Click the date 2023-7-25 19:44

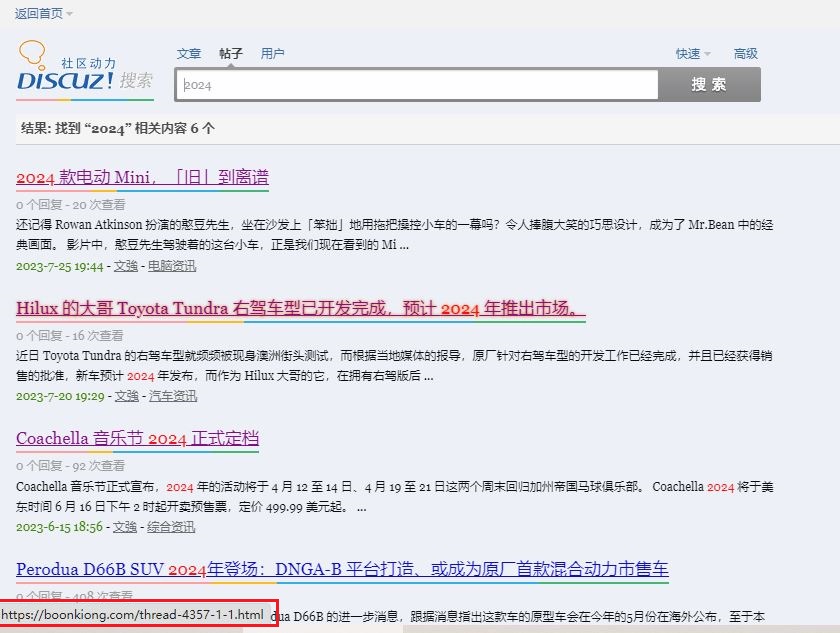[59, 266]
